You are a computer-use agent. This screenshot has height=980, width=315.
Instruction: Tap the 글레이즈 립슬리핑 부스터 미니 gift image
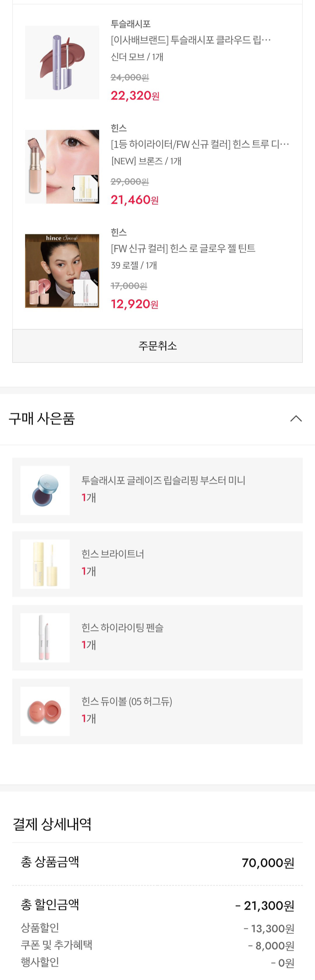coord(45,490)
